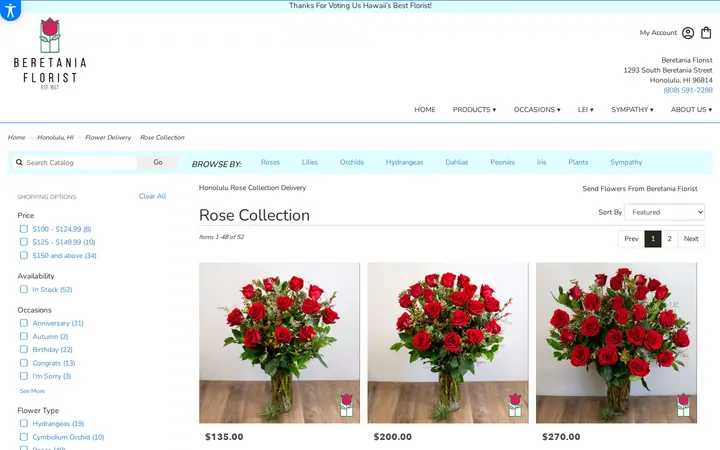Open the $270.00 rose bouquet image
The width and height of the screenshot is (720, 450).
click(x=616, y=343)
